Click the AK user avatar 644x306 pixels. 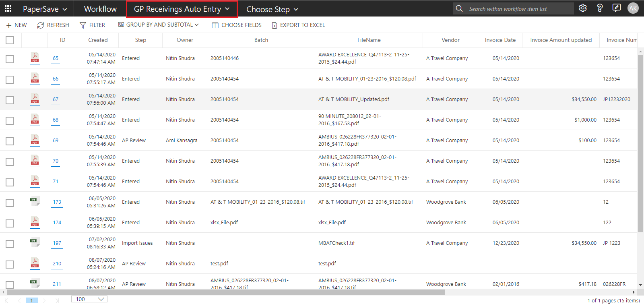pyautogui.click(x=633, y=8)
